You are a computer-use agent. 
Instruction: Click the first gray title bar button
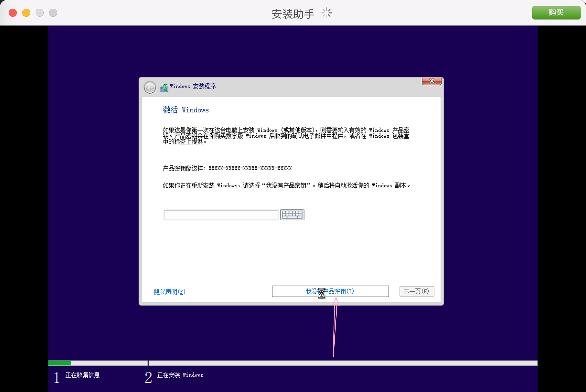point(40,13)
